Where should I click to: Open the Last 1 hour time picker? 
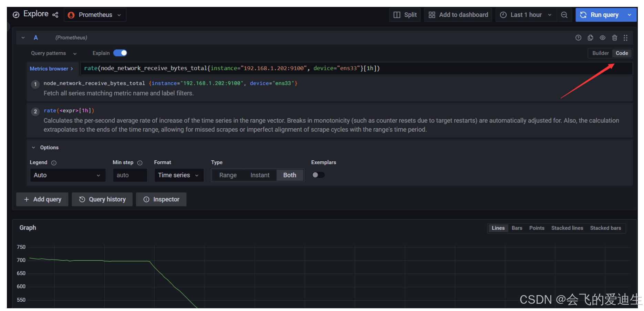[526, 15]
